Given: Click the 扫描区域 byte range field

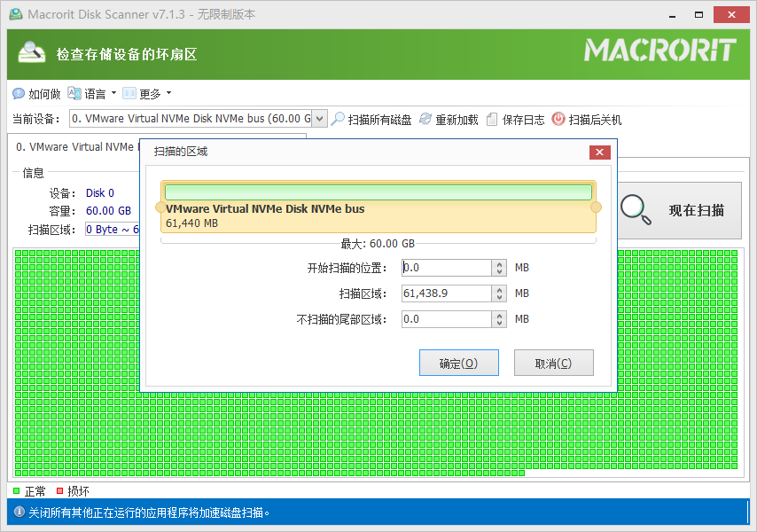Looking at the screenshot, I should (x=112, y=229).
